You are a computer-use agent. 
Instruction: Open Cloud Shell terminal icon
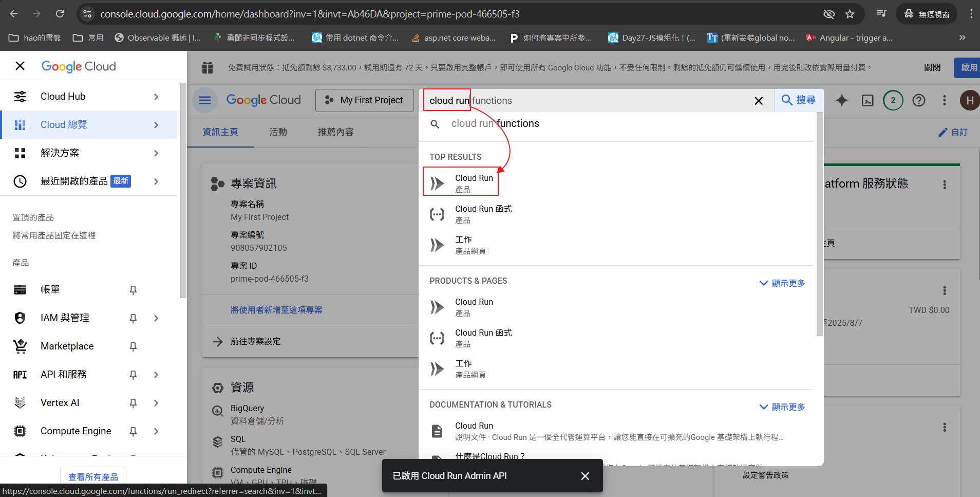[868, 100]
